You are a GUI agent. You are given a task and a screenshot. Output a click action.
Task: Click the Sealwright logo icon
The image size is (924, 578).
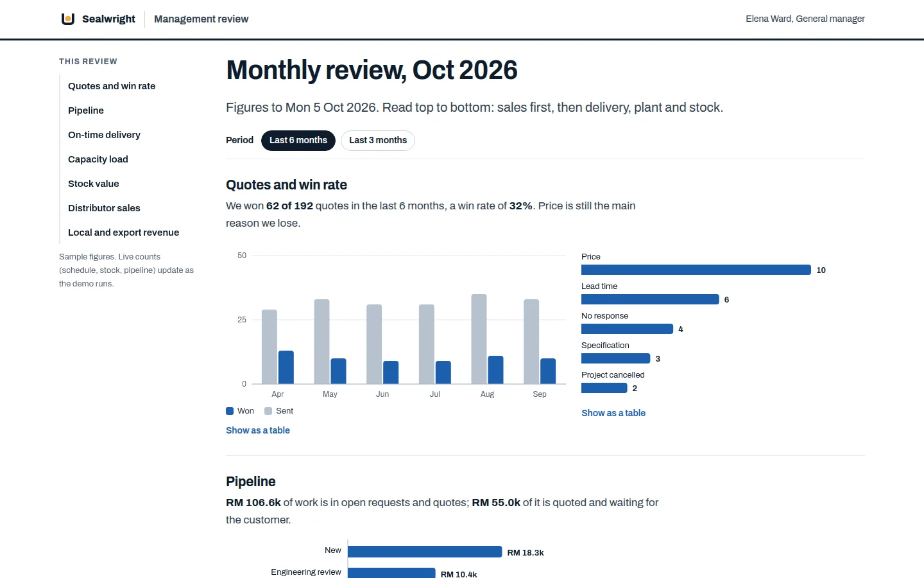[68, 19]
